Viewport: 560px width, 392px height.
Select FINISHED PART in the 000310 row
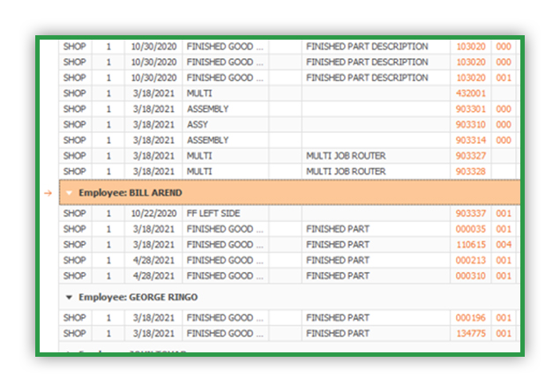(376, 276)
